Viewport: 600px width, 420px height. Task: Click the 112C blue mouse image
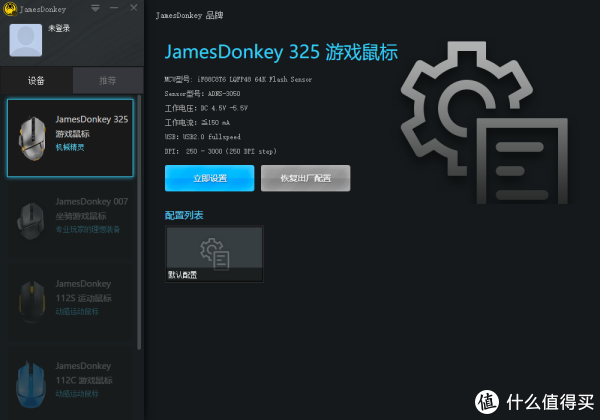pyautogui.click(x=31, y=384)
